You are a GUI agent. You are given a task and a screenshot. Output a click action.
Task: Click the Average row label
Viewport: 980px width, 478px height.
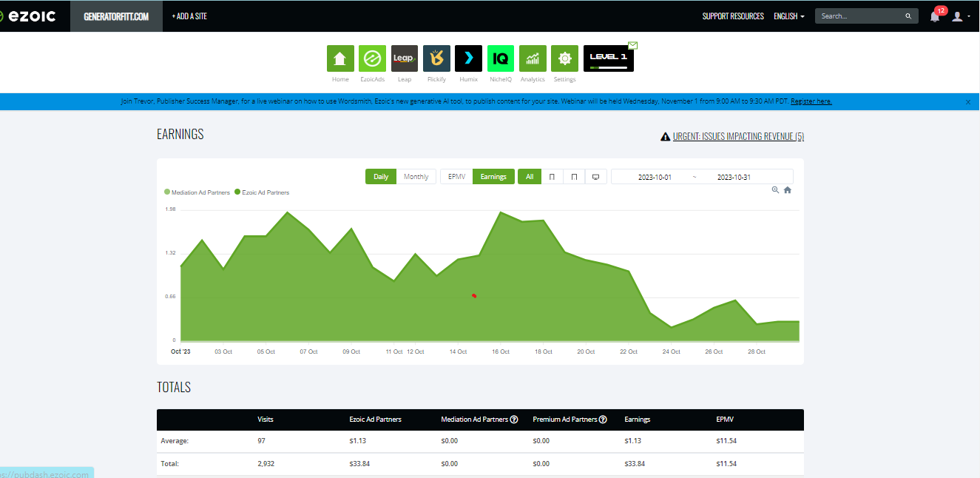click(x=175, y=441)
